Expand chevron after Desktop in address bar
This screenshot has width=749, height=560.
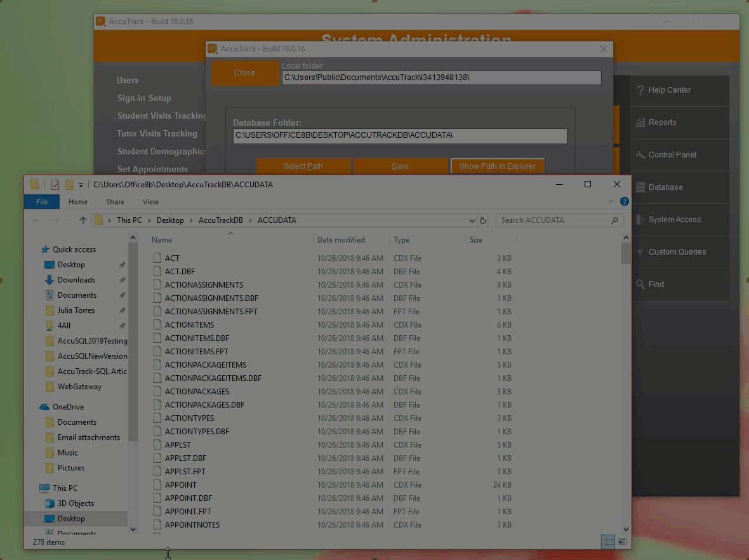point(191,220)
